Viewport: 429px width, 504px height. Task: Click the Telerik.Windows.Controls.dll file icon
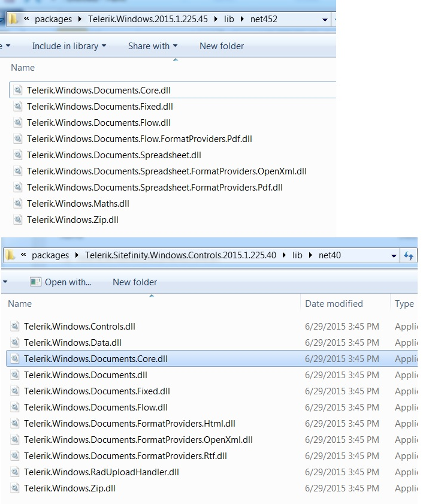tap(15, 327)
